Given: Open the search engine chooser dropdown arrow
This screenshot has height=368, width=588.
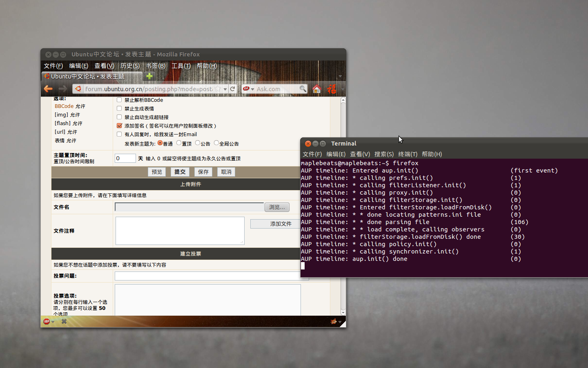Looking at the screenshot, I should tap(253, 89).
